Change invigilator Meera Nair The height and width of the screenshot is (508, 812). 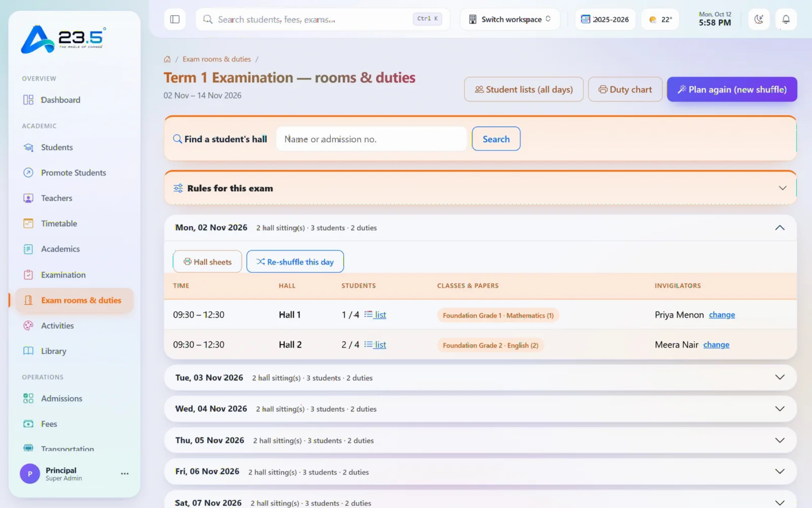716,345
